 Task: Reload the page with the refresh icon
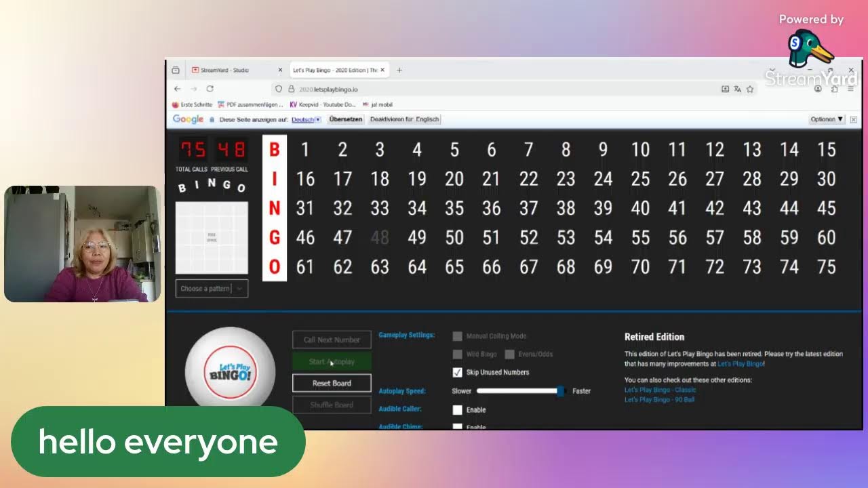tap(210, 89)
